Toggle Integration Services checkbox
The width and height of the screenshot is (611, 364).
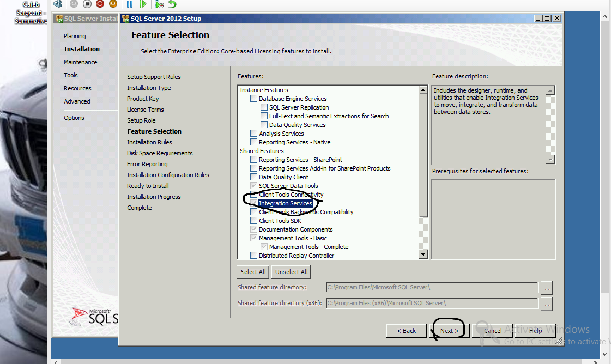253,203
